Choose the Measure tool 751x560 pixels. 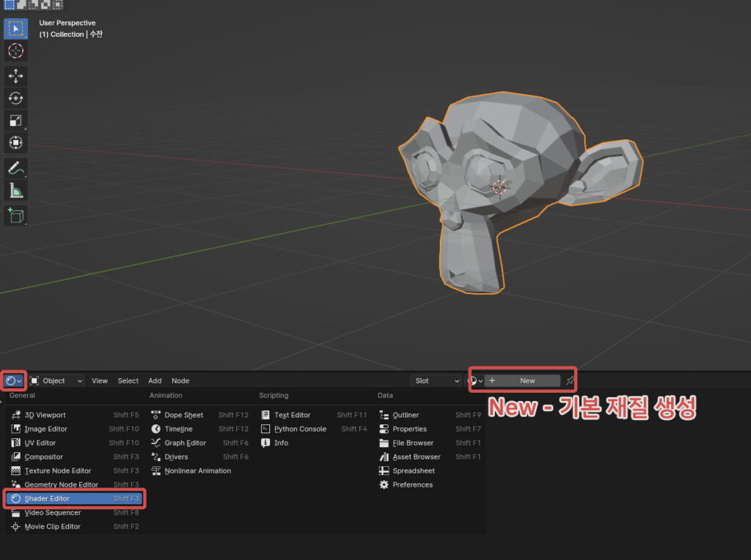15,191
